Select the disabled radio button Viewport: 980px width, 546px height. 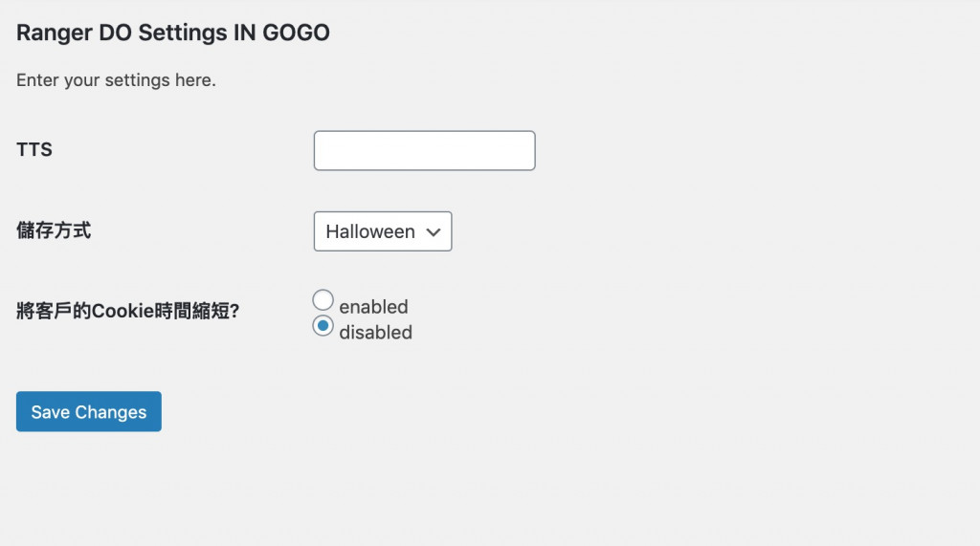point(323,327)
